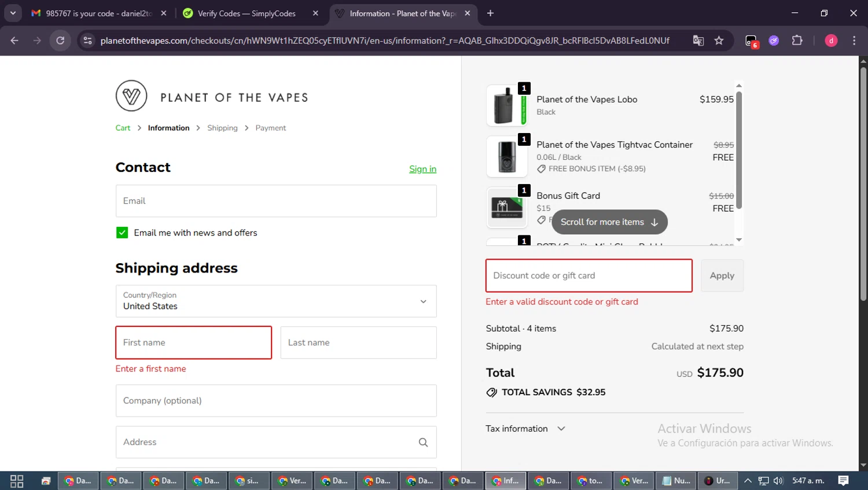
Task: Open the 'Inf...' Chrome taskbar window
Action: [x=506, y=481]
